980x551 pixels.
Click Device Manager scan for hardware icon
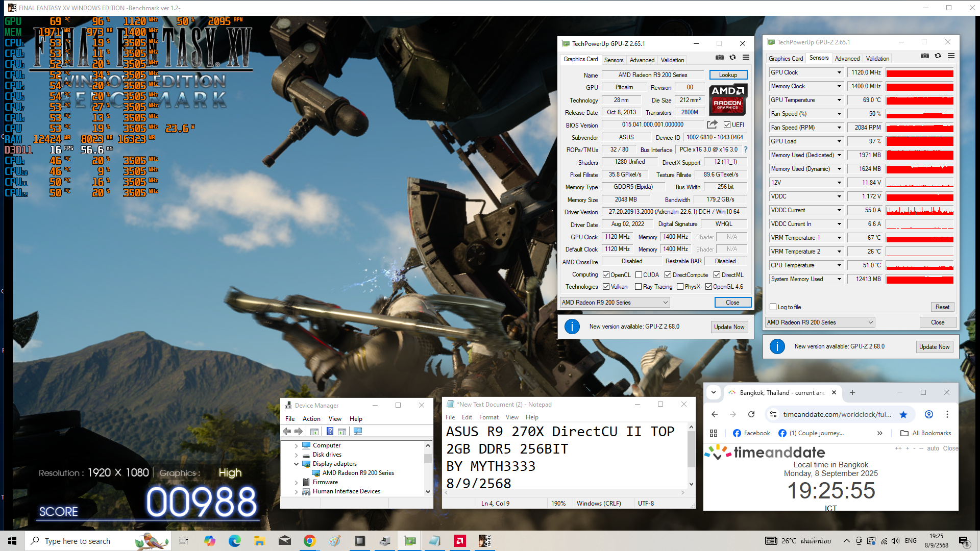[358, 432]
